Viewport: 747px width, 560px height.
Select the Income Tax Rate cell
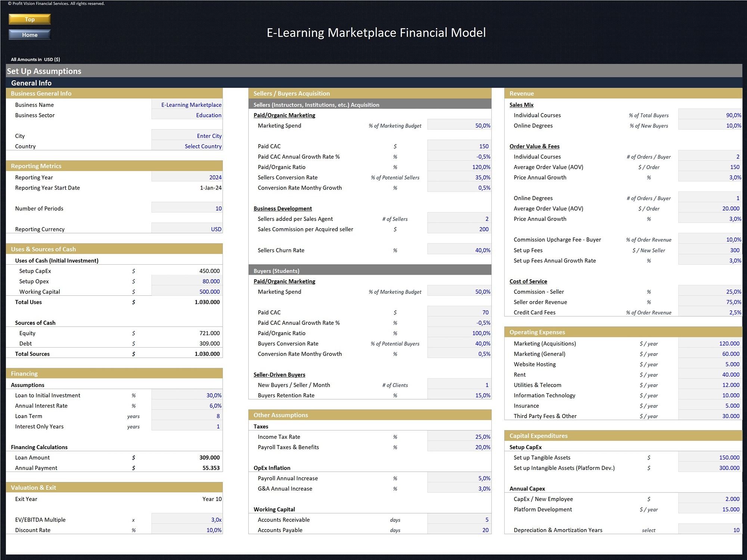tap(459, 436)
